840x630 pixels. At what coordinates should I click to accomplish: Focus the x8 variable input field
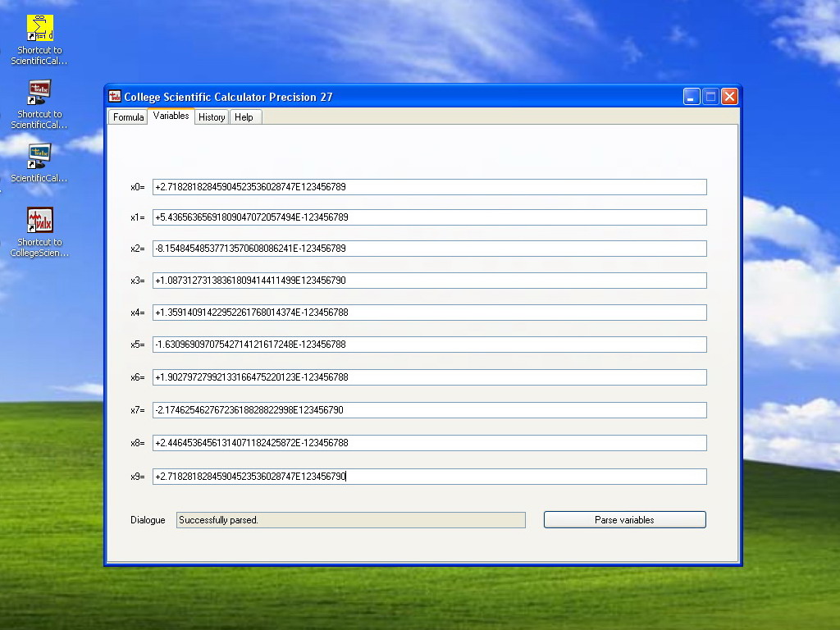pyautogui.click(x=430, y=443)
